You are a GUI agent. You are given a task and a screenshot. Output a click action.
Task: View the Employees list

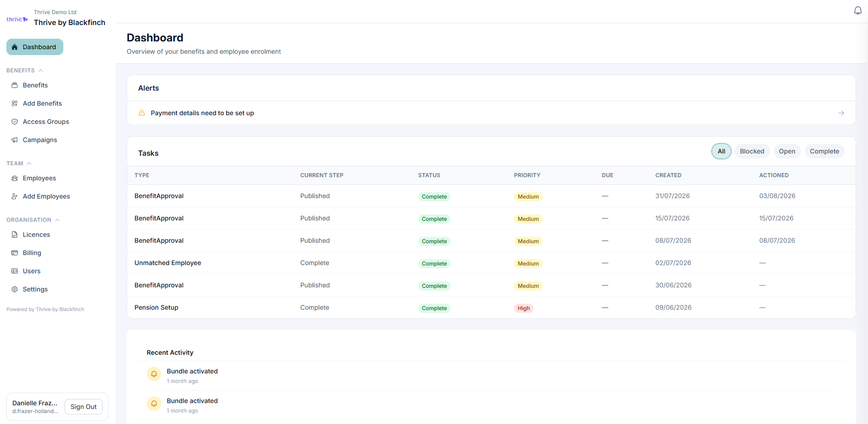point(39,178)
